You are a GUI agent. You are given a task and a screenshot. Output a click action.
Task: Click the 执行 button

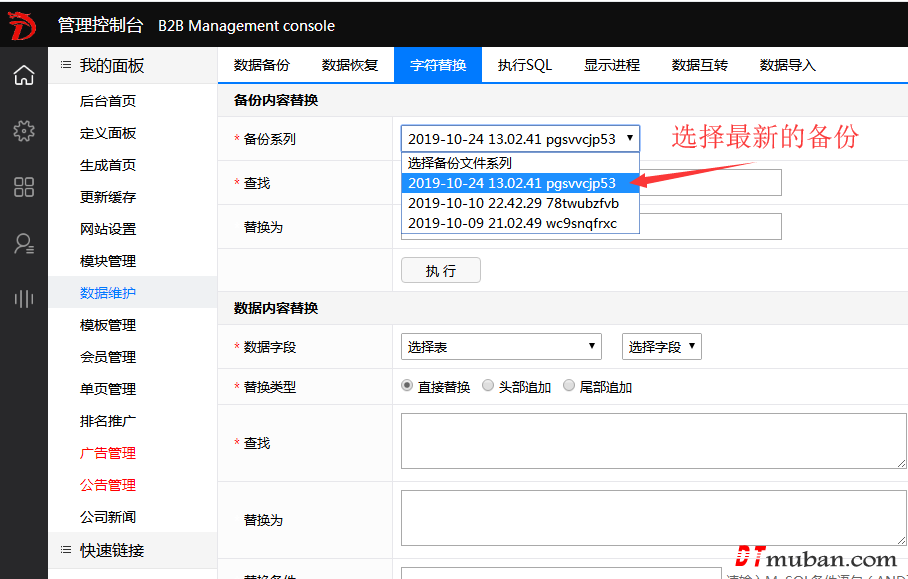pos(441,271)
